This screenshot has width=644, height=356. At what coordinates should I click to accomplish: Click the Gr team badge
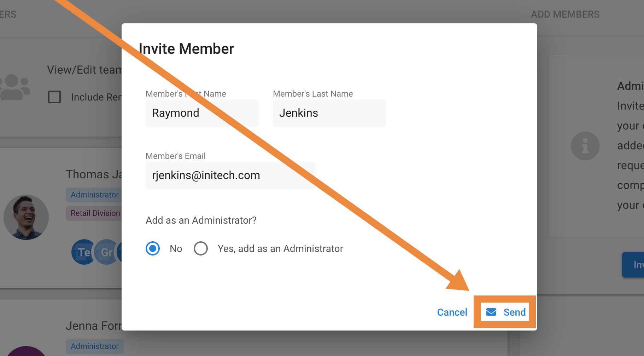point(106,252)
